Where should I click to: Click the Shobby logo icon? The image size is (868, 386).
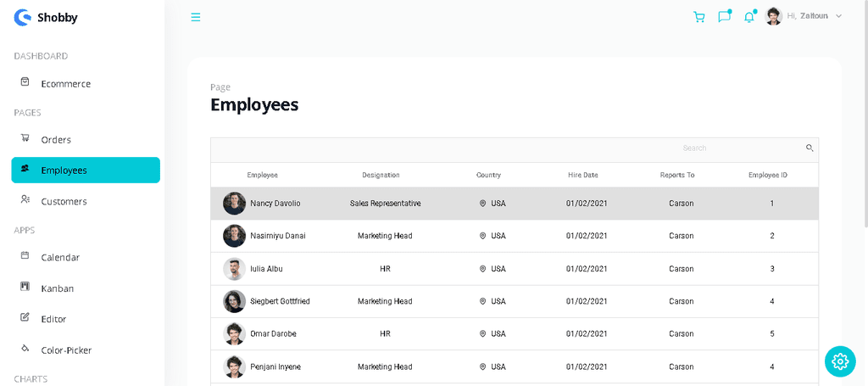click(23, 18)
